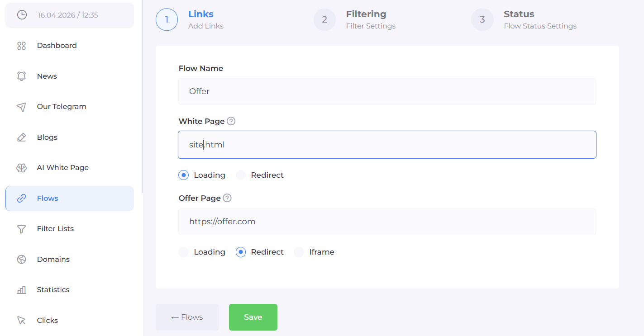
Task: Click the Offer Page help question mark
Action: (x=227, y=198)
